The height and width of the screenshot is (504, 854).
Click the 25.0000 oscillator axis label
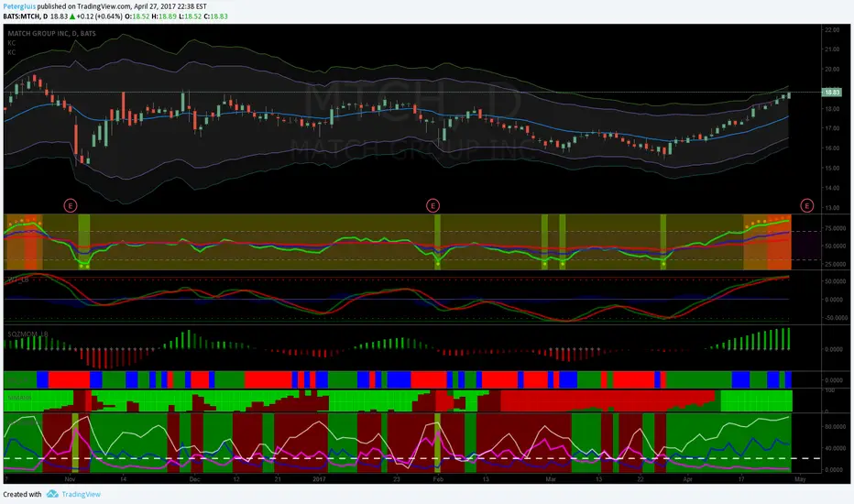tap(836, 264)
